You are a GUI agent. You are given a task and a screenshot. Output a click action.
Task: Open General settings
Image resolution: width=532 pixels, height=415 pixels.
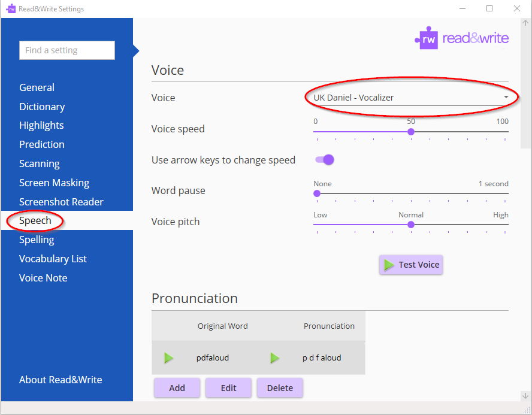click(x=37, y=87)
